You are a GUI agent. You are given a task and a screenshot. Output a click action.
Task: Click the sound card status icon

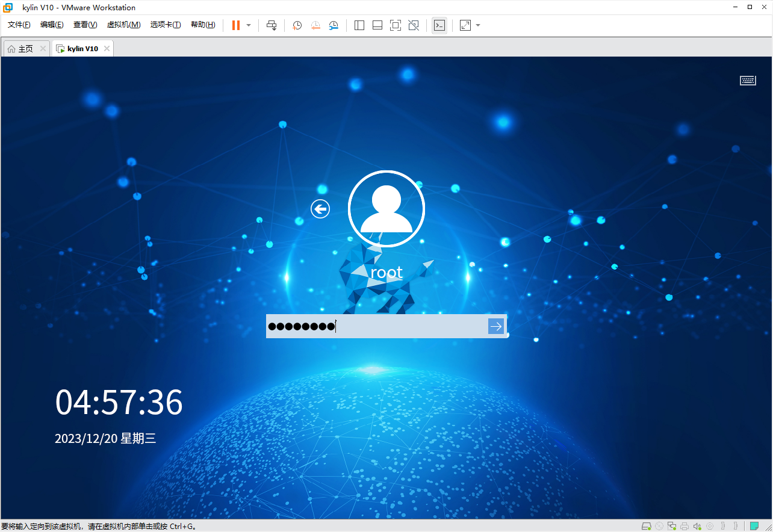click(x=697, y=526)
